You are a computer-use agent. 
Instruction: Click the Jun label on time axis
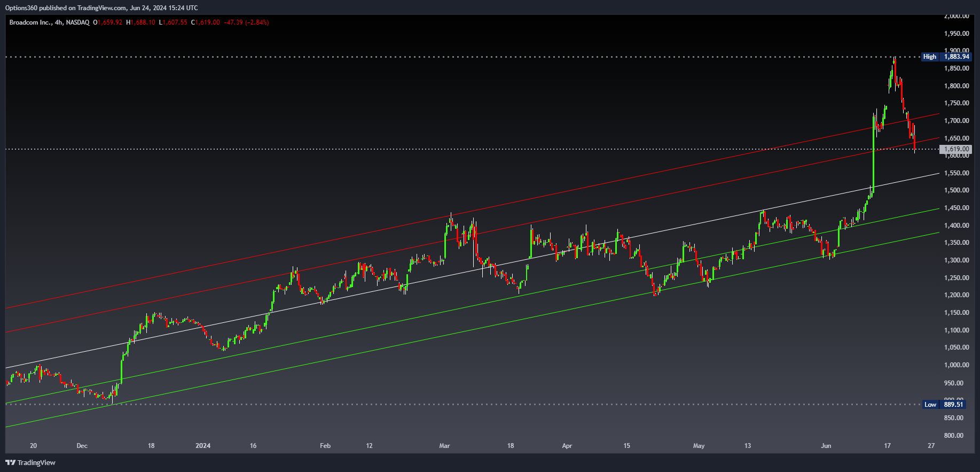(x=826, y=446)
